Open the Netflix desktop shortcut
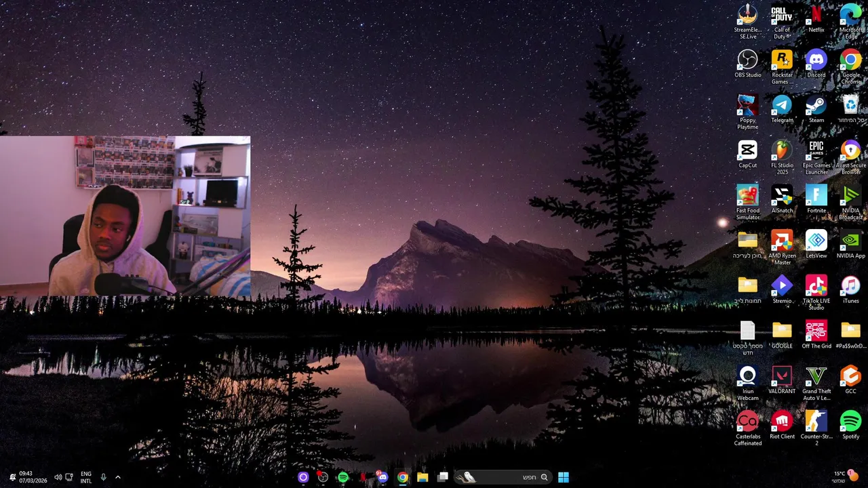 [x=816, y=19]
